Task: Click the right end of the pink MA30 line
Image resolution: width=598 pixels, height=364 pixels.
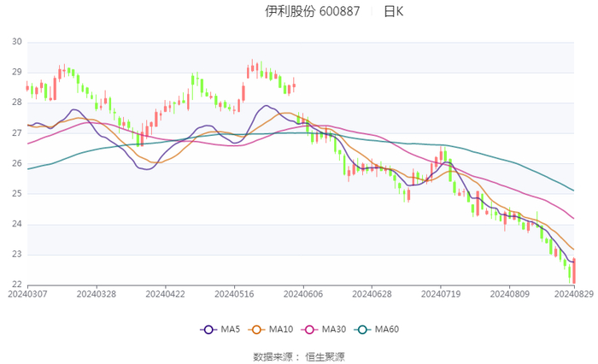Action: coord(573,218)
